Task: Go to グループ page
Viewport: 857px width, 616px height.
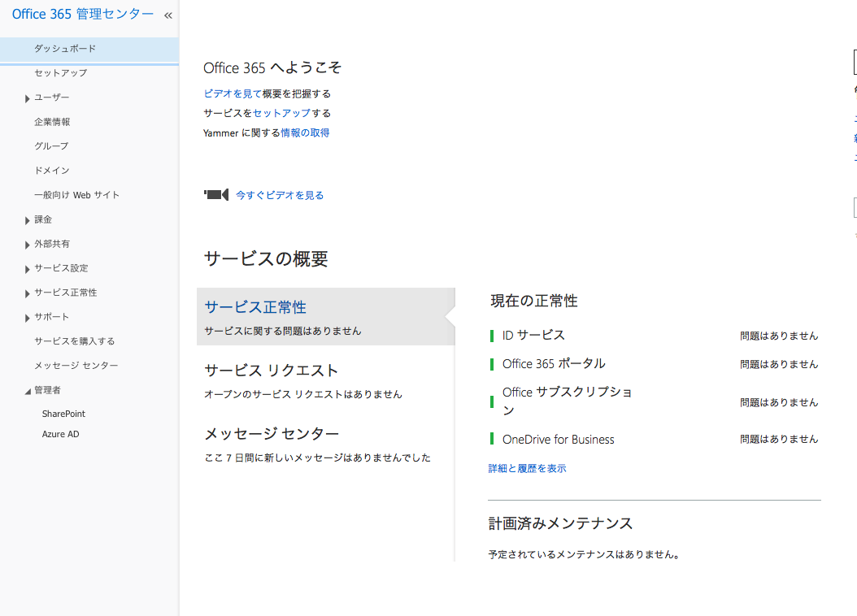Action: (51, 145)
